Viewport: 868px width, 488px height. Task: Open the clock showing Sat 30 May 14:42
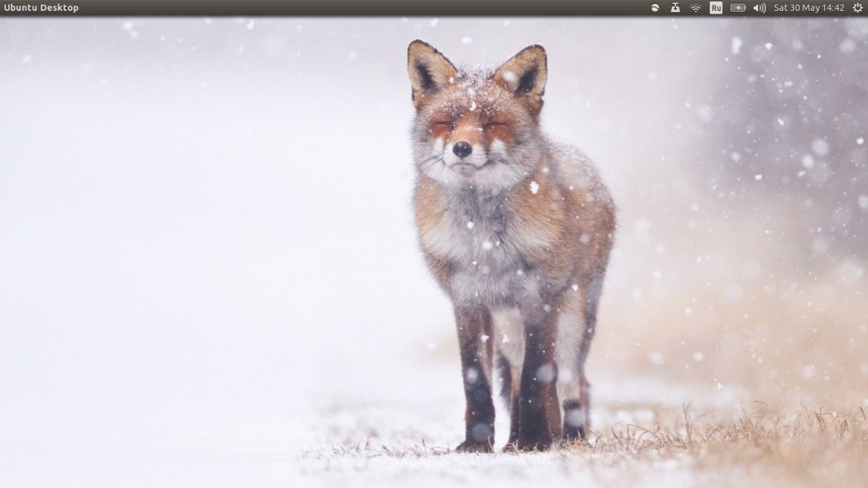point(809,8)
